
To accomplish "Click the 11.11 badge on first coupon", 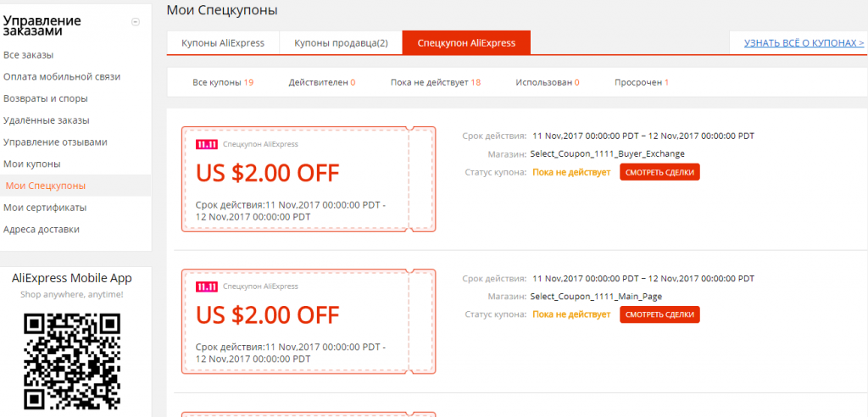I will (x=206, y=144).
